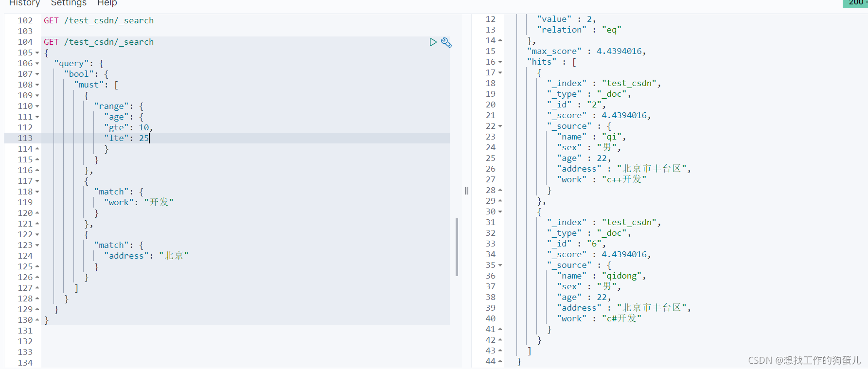The height and width of the screenshot is (369, 868).
Task: Click the "address" match value 北京
Action: point(174,256)
